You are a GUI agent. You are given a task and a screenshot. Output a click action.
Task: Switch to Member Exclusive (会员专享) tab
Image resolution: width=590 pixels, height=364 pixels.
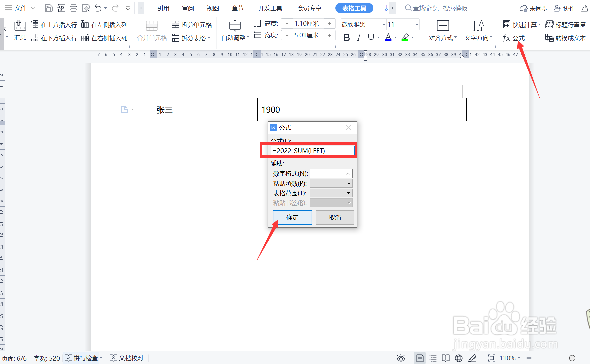(x=309, y=8)
